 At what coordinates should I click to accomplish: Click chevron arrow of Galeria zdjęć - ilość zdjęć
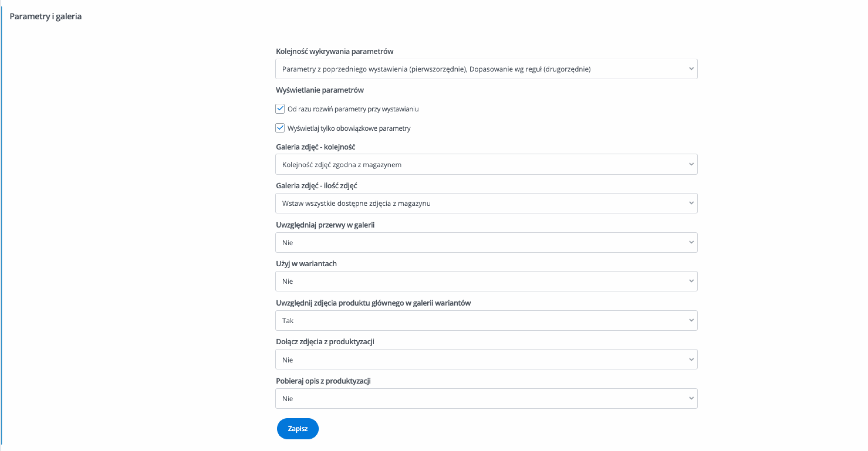(x=691, y=203)
